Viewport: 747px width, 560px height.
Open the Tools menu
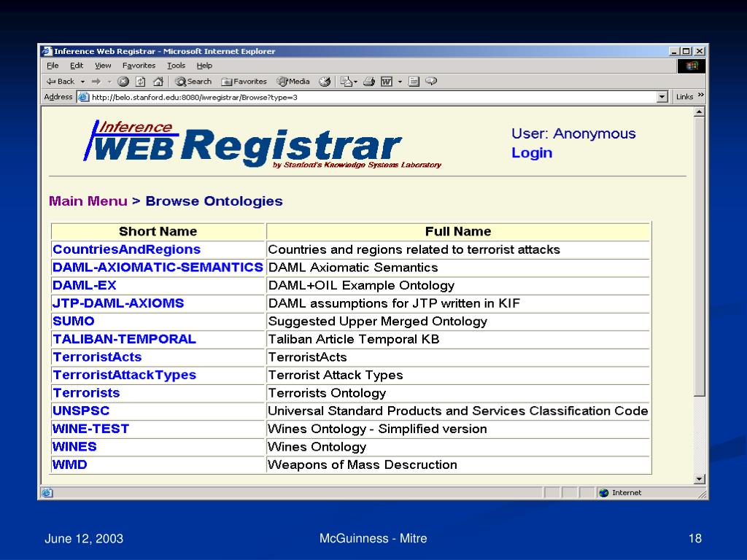coord(176,65)
